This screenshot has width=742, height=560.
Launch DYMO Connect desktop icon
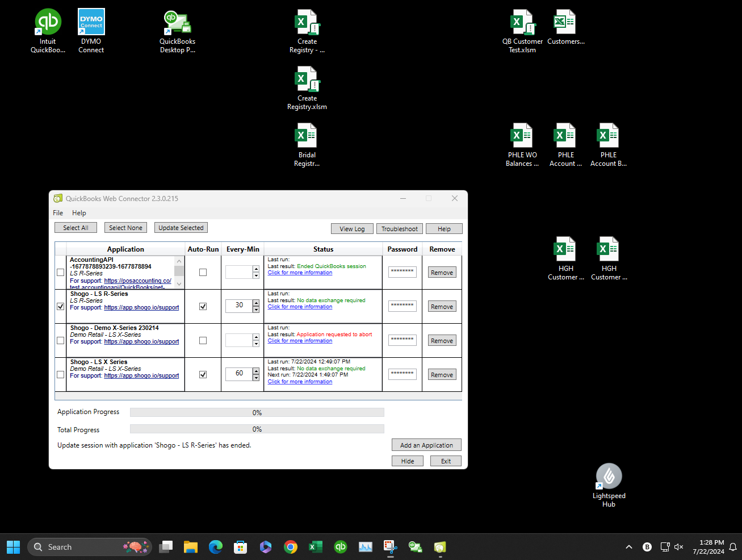point(91,31)
